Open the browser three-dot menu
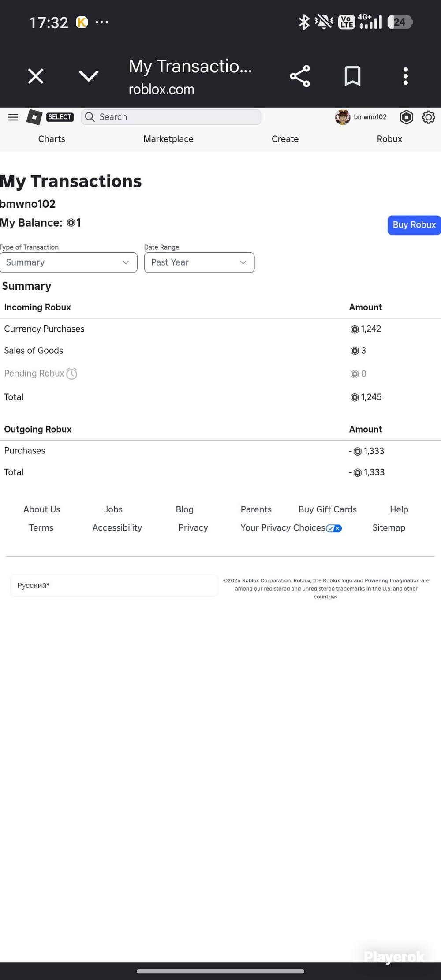This screenshot has width=441, height=980. 405,76
